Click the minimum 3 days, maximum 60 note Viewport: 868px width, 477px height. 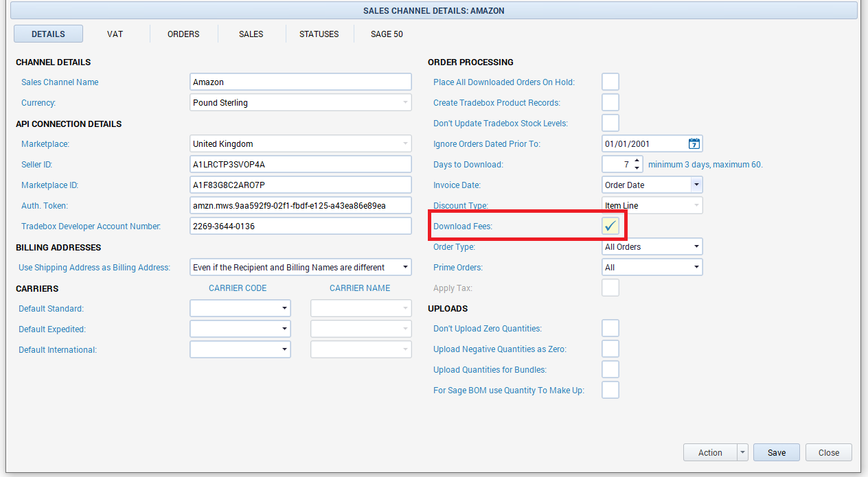coord(705,165)
